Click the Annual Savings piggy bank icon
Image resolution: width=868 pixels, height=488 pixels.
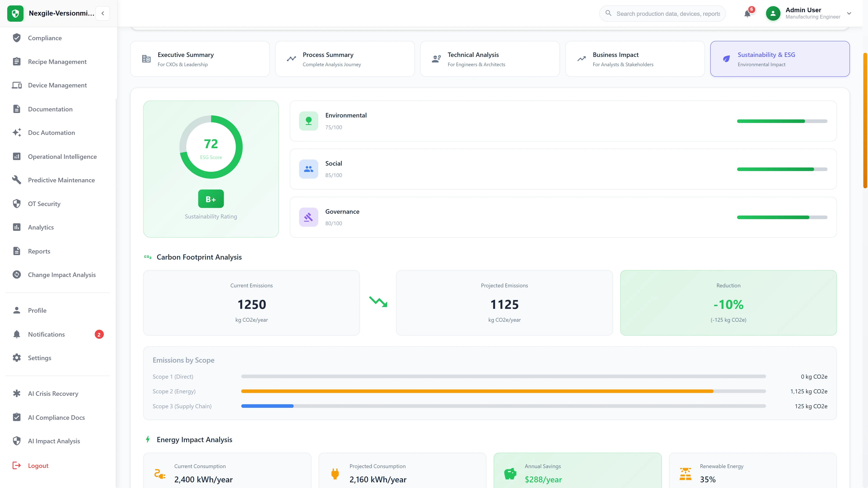click(510, 474)
